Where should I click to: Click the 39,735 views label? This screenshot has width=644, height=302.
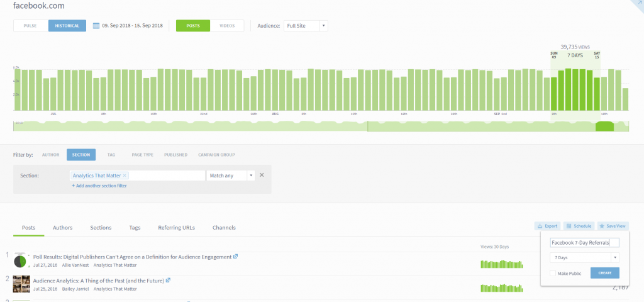coord(575,47)
